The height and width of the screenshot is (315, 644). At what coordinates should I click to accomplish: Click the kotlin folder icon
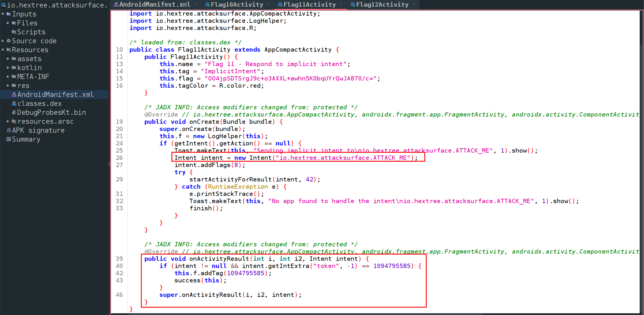click(x=14, y=67)
